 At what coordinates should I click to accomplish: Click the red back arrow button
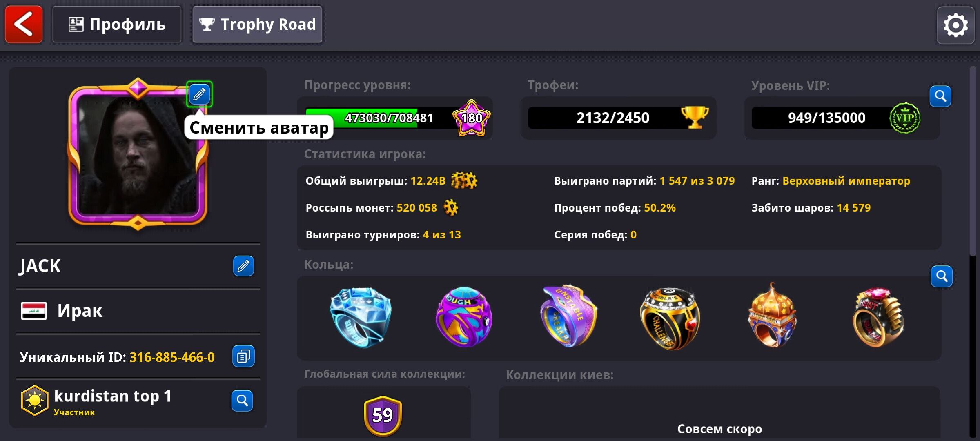click(24, 24)
